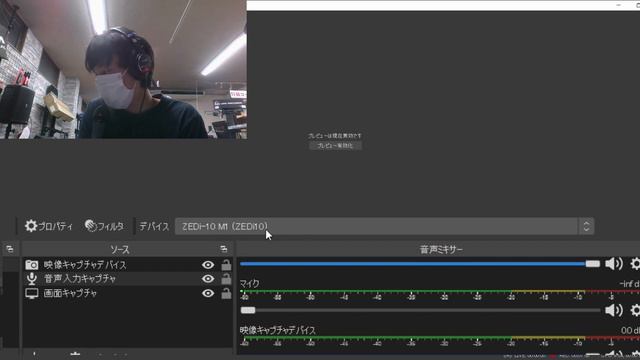Click the マイク audio level meter

pos(440,295)
